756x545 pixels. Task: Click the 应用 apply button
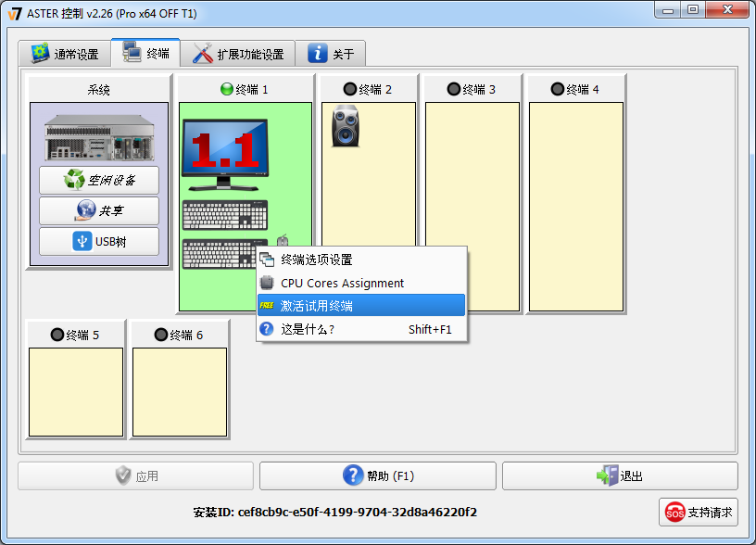(x=136, y=476)
